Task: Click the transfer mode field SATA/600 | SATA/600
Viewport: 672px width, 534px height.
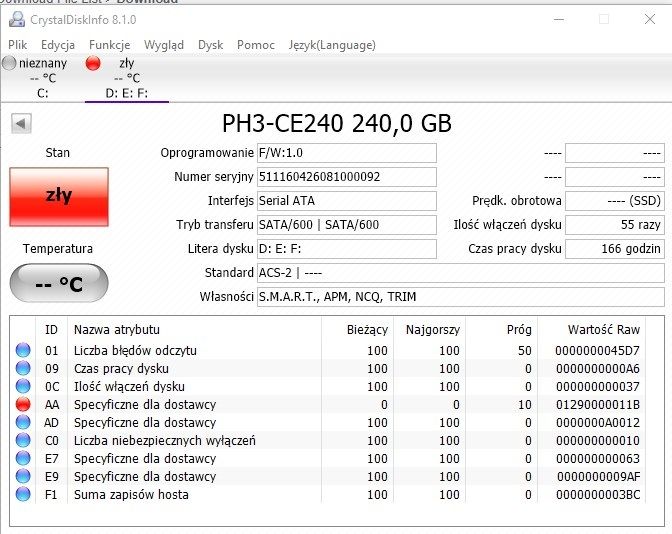Action: pos(347,225)
